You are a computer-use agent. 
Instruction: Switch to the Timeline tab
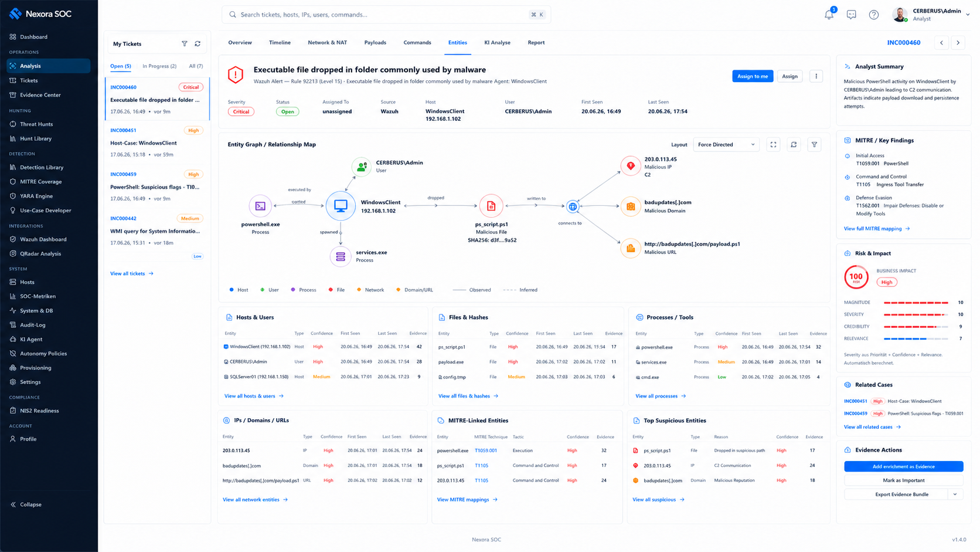coord(280,43)
